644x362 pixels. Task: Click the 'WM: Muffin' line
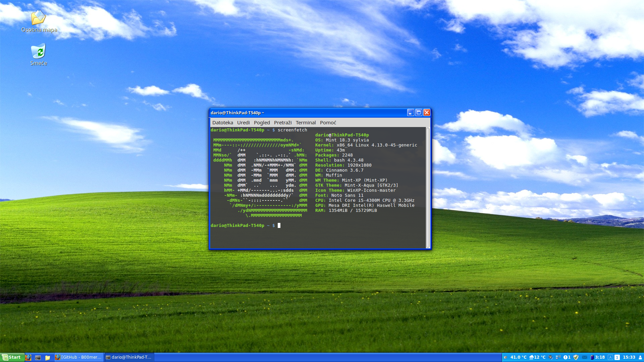[328, 175]
